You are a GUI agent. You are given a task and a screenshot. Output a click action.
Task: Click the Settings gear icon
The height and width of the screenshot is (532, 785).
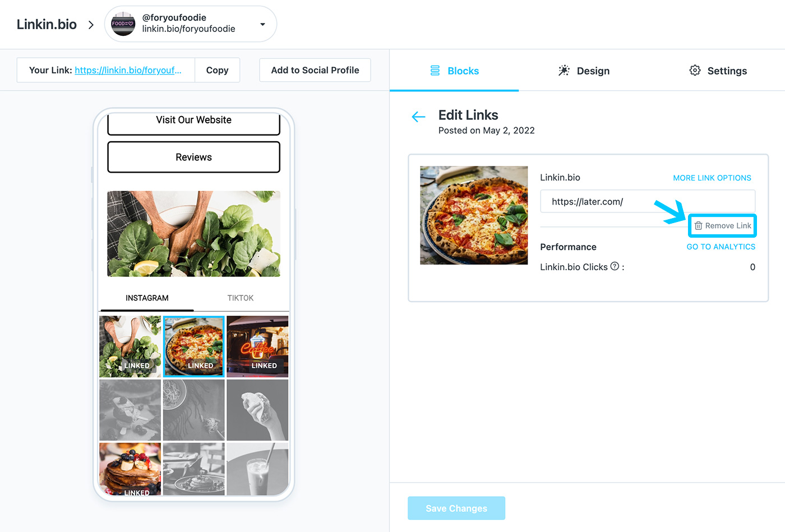point(695,71)
